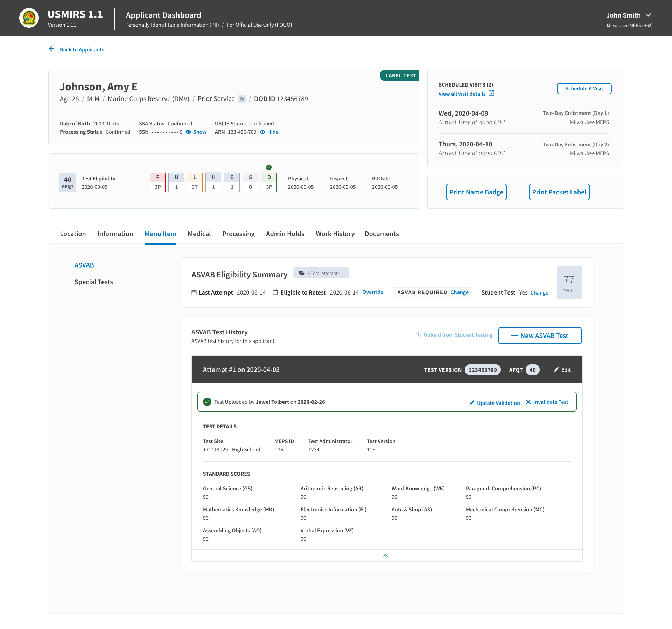Click the green checkmark above the D box
Image resolution: width=672 pixels, height=629 pixels.
[269, 167]
